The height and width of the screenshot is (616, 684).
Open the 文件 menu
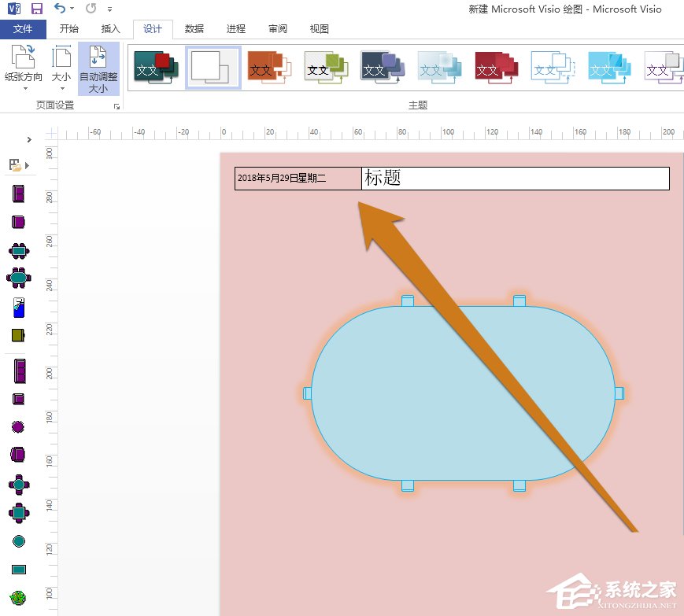[24, 28]
